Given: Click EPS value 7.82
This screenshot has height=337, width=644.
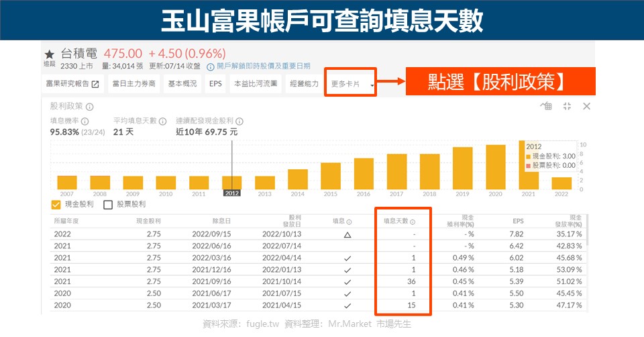Looking at the screenshot, I should click(517, 234).
